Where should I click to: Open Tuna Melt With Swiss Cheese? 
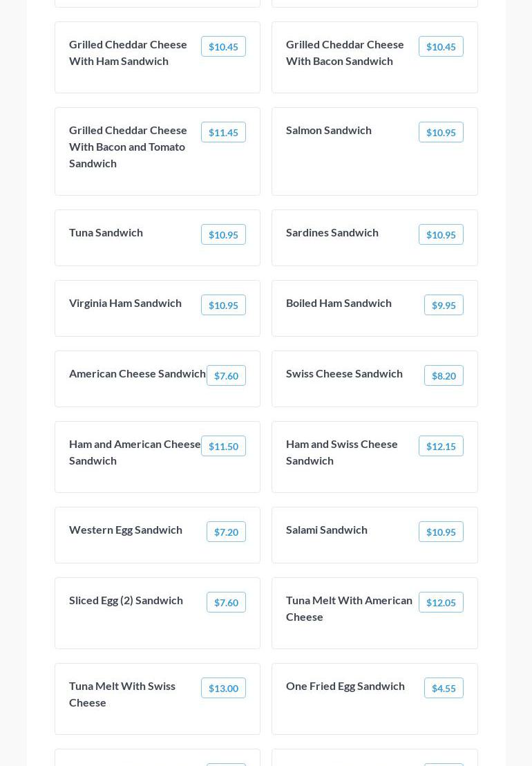click(x=122, y=694)
